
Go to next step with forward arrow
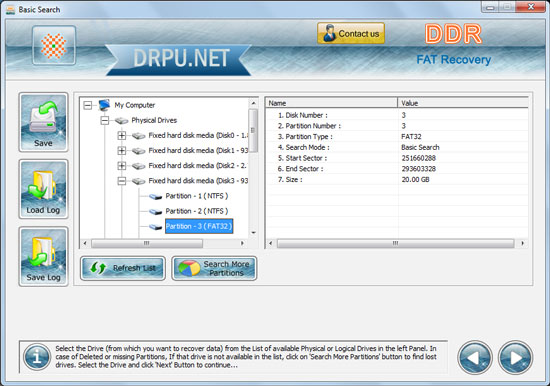coord(515,358)
